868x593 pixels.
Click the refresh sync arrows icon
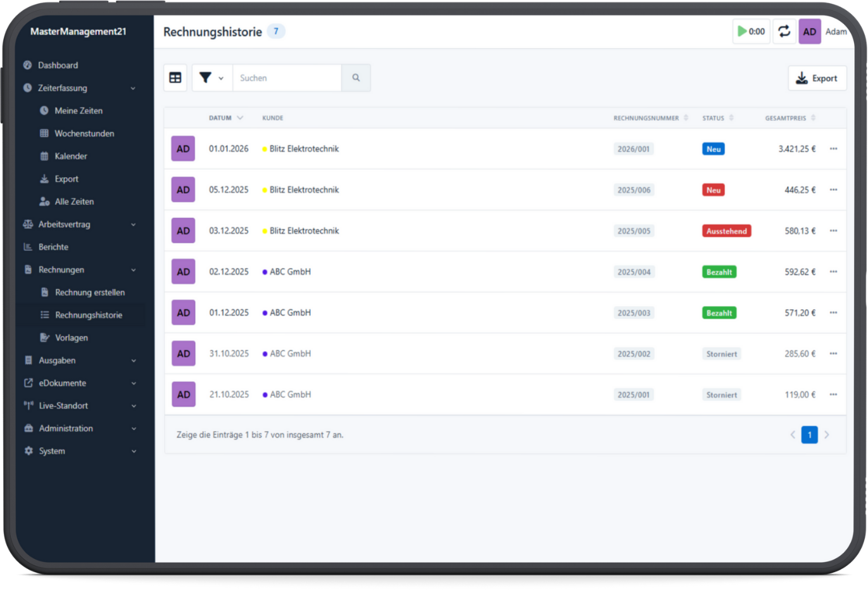pos(784,32)
